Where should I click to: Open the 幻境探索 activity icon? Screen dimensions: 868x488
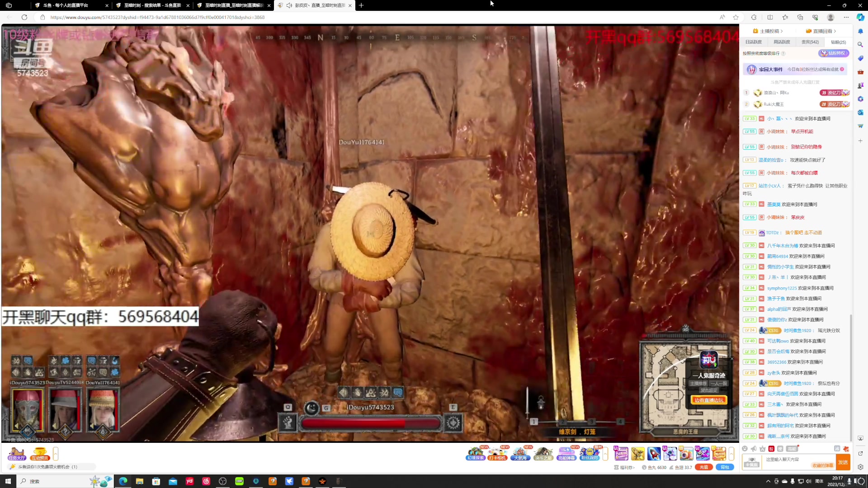point(476,453)
